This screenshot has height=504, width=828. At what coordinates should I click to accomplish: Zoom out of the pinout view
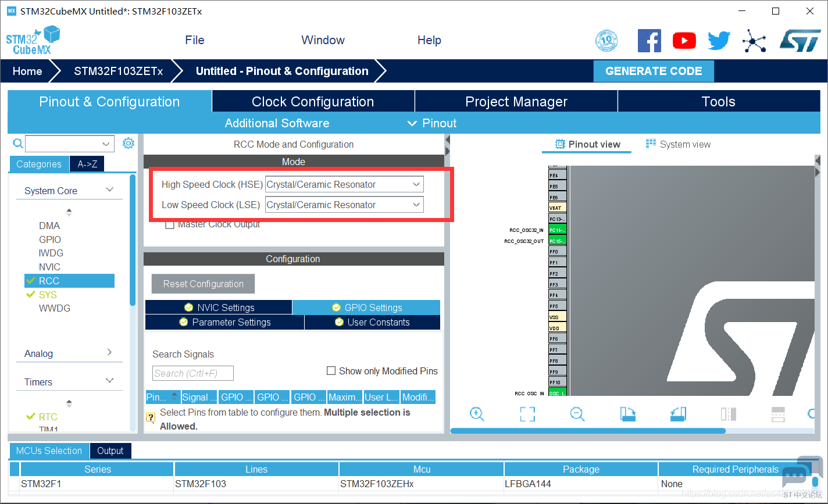577,414
